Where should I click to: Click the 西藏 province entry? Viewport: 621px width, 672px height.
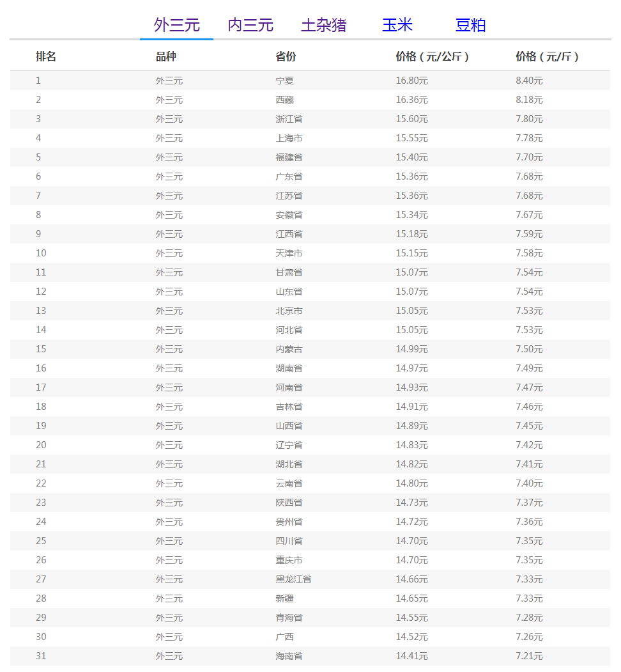pos(285,100)
